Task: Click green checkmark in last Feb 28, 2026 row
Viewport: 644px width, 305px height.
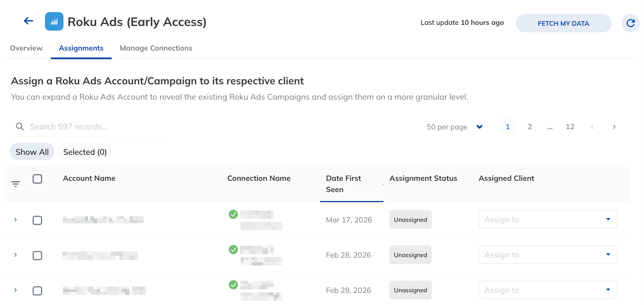Action: tap(233, 285)
